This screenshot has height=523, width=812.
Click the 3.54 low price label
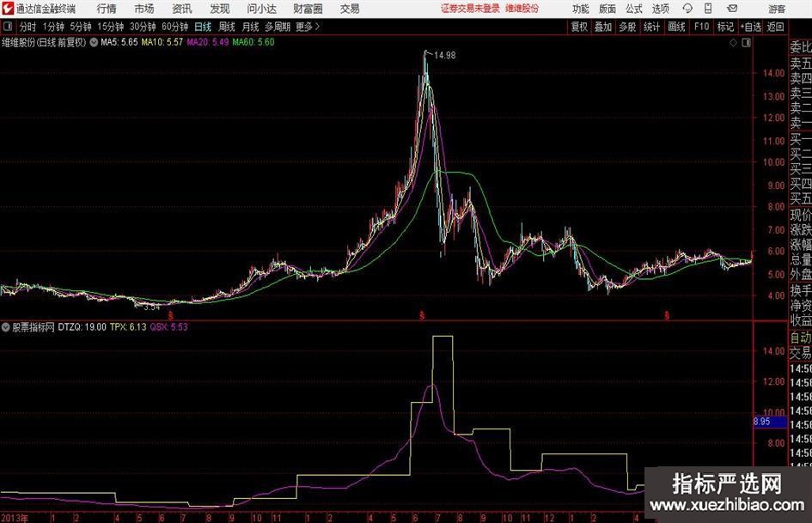pos(152,307)
